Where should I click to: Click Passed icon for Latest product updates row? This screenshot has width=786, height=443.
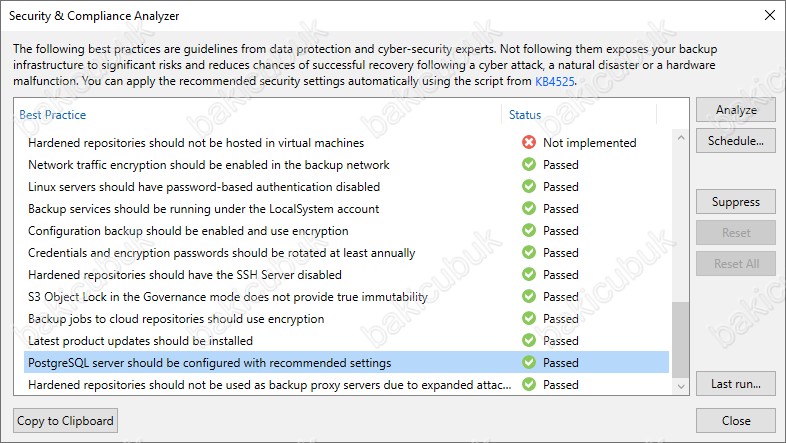point(529,341)
